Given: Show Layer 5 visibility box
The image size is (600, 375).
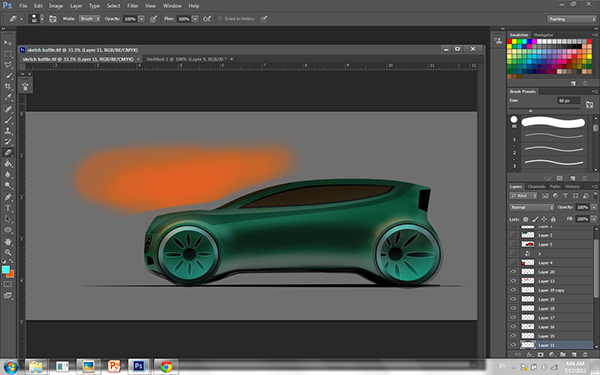Looking at the screenshot, I should 513,244.
